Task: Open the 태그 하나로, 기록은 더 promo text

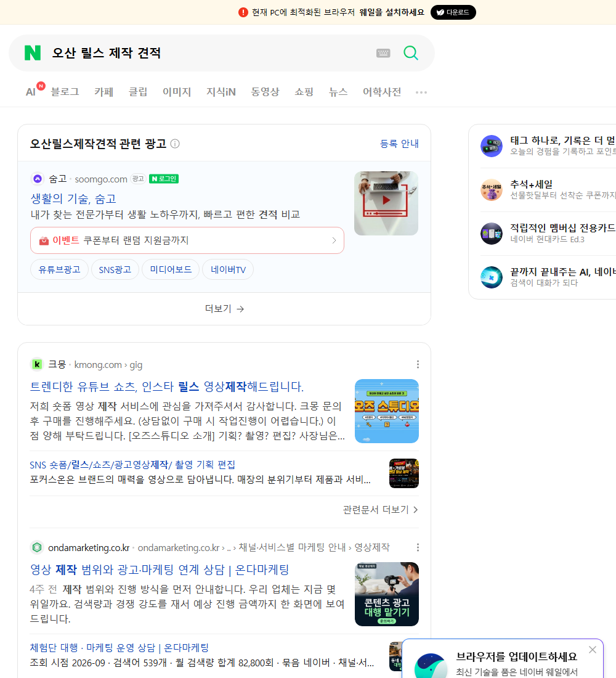Action: coord(562,141)
